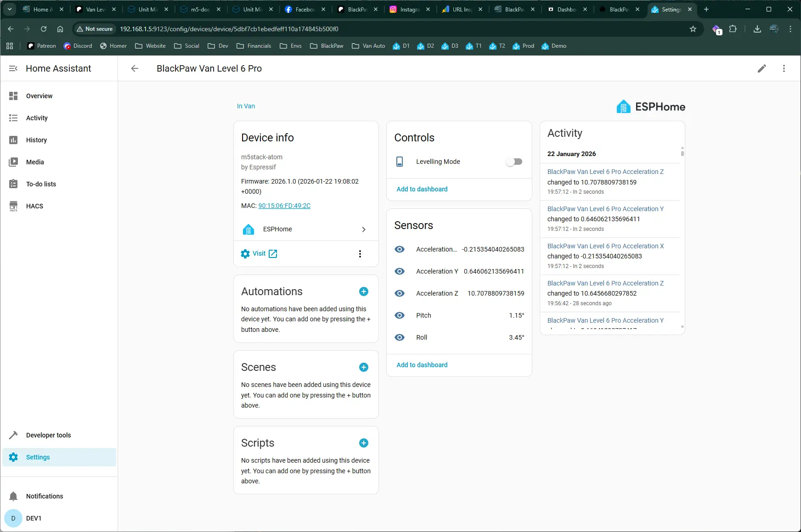Add a new scene with plus icon
801x532 pixels.
(364, 367)
